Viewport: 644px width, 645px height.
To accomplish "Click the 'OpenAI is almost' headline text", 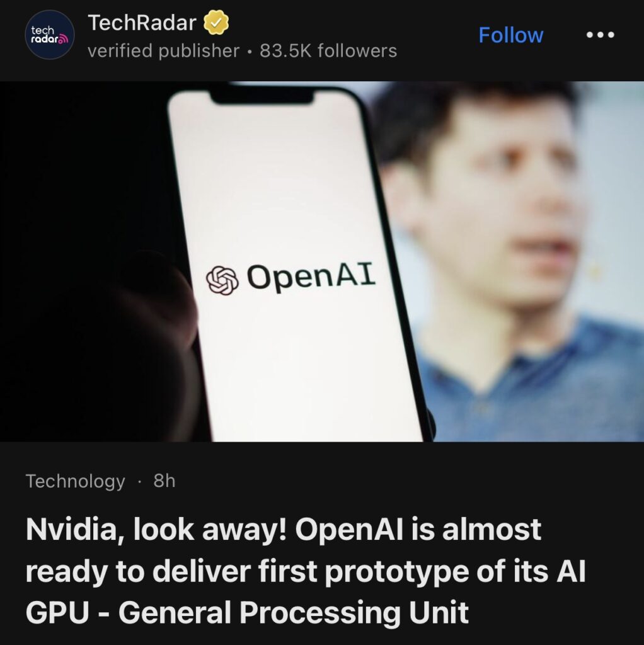I will click(x=418, y=529).
